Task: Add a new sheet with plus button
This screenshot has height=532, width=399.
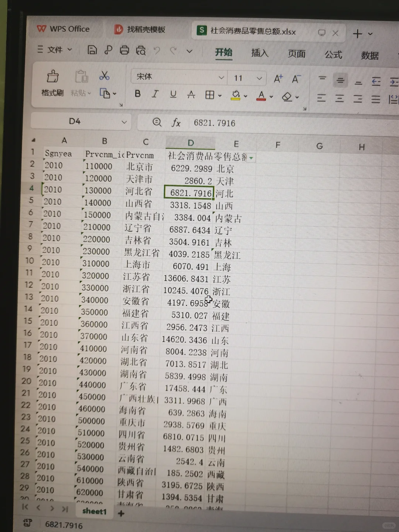Action: point(121,513)
